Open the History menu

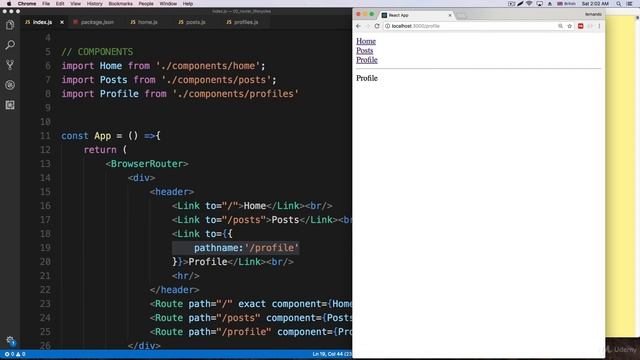94,4
